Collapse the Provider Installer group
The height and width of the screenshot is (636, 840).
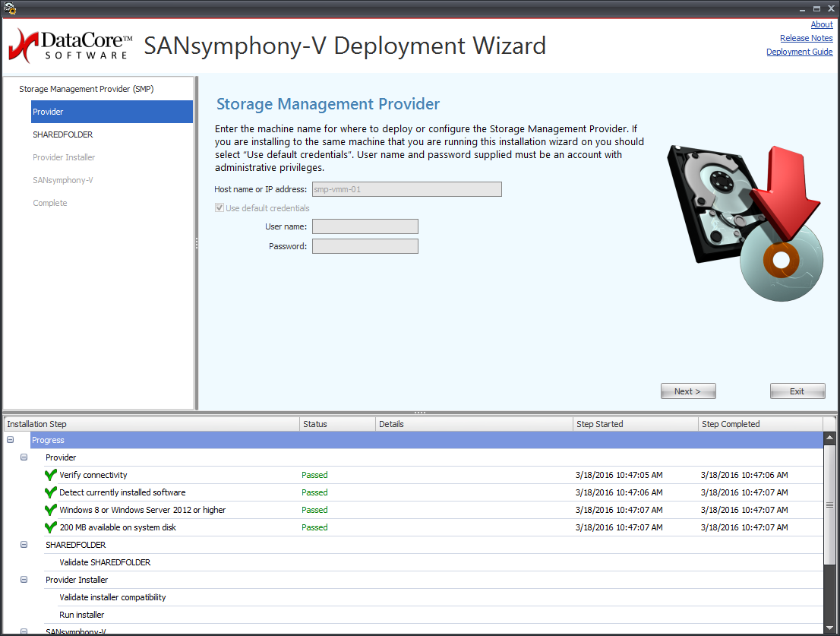24,580
